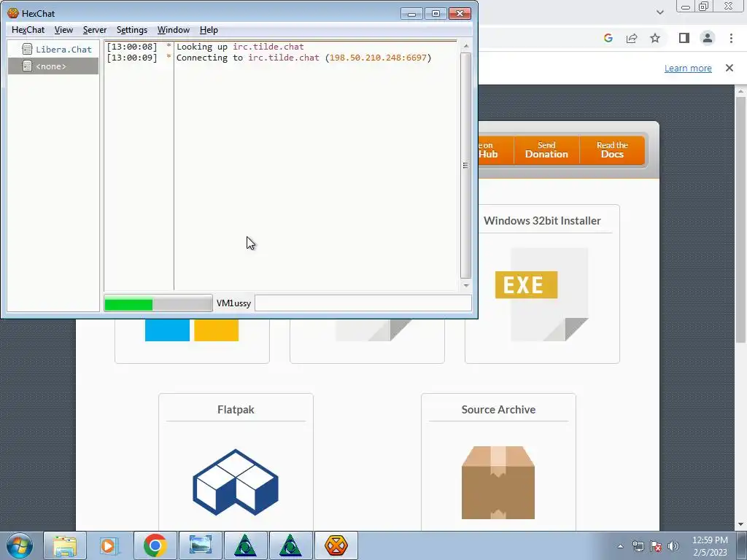This screenshot has width=747, height=560.
Task: Open Windows Explorer from the taskbar
Action: click(x=65, y=545)
